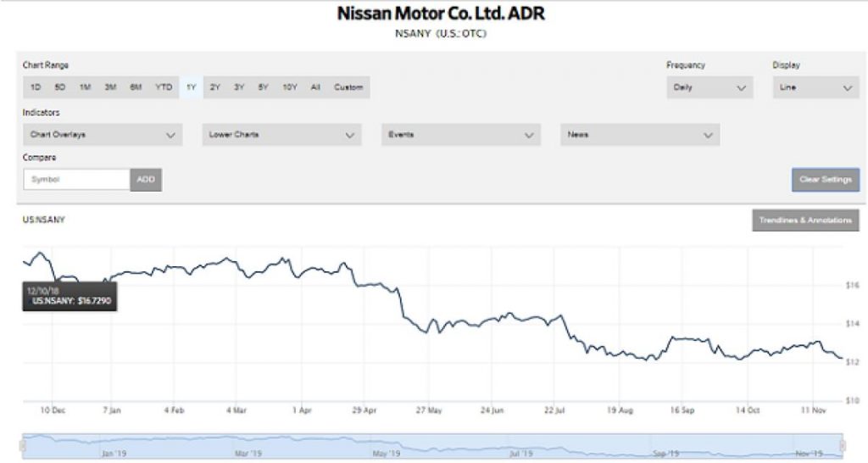This screenshot has height=463, width=868.
Task: Click the 11 Nov axis label
Action: click(x=813, y=410)
